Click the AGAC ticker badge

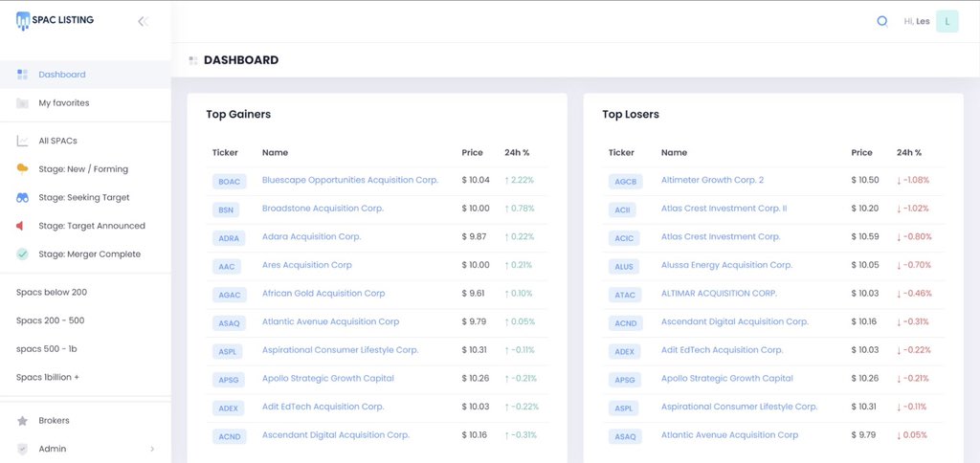(x=230, y=295)
